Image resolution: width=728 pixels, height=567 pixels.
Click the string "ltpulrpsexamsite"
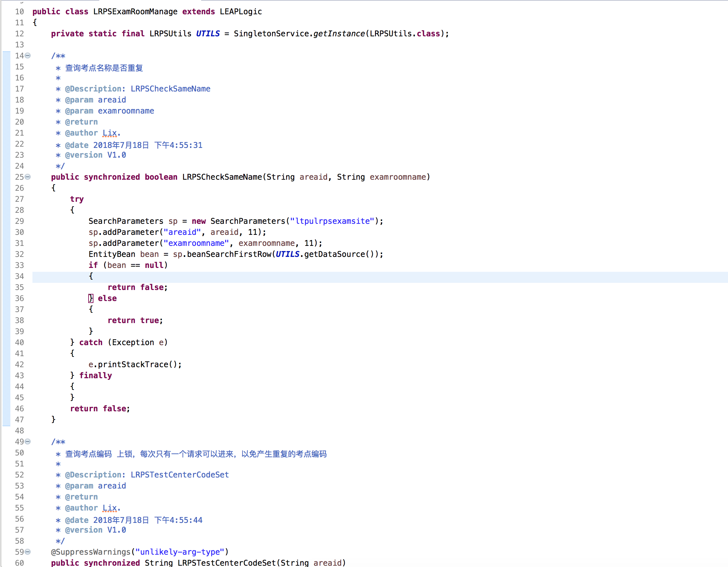pyautogui.click(x=332, y=221)
